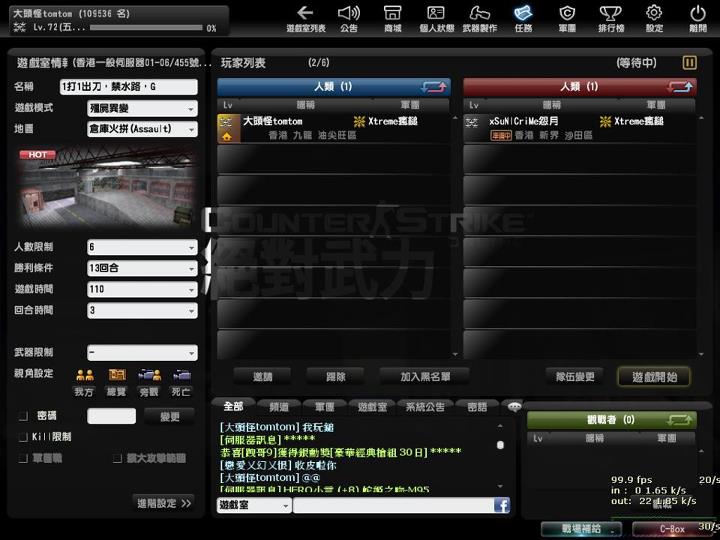This screenshot has height=540, width=720.
Task: Open the 回合時間 round time dropdown
Action: tap(142, 310)
